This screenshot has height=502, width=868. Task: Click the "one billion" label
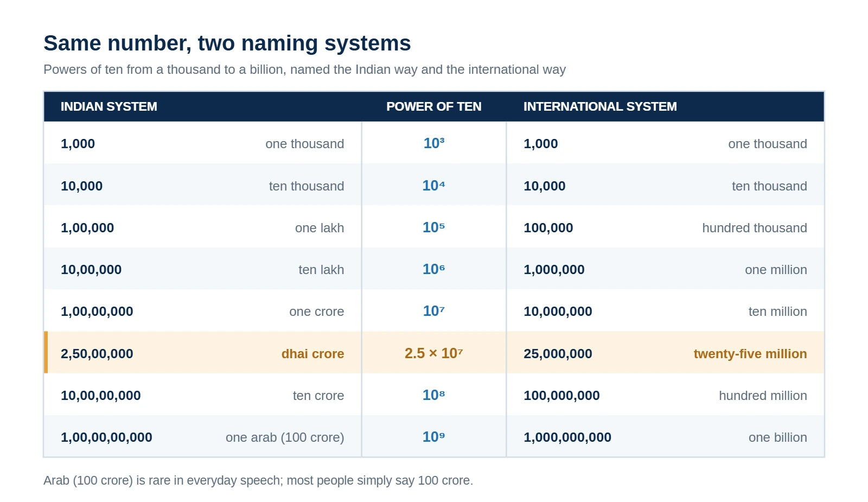778,437
